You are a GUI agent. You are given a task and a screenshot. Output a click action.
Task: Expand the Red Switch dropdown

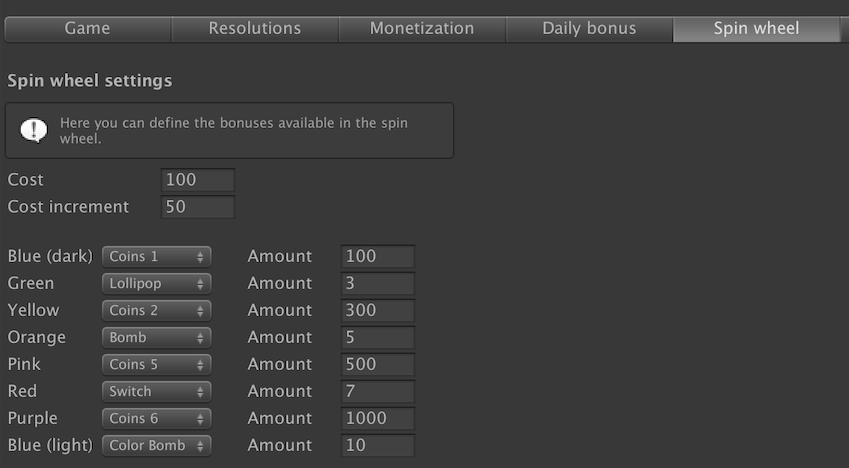pos(156,392)
